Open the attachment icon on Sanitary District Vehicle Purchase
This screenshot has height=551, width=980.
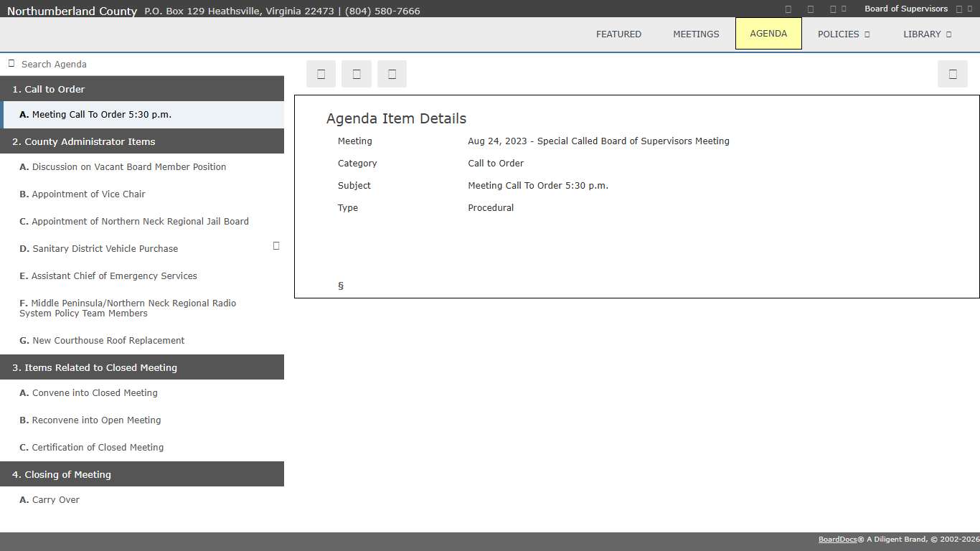tap(276, 245)
